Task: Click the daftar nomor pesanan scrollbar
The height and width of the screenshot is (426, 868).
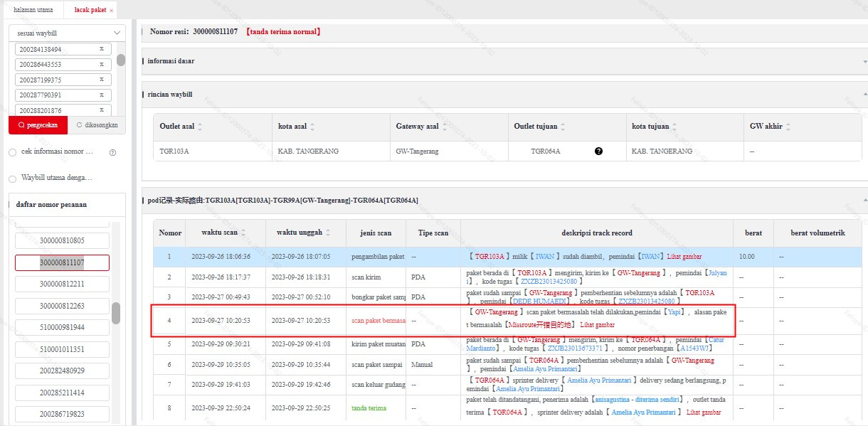Action: click(x=115, y=313)
